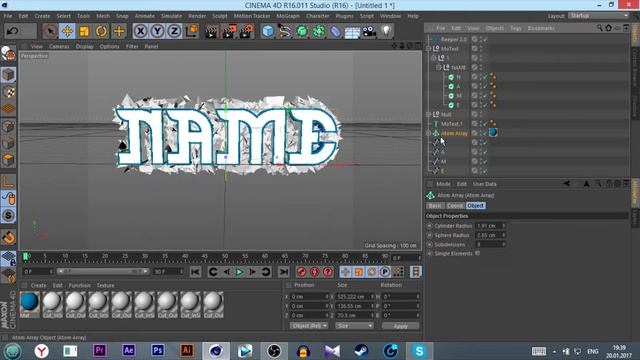640x360 pixels.
Task: Click the Undo arrow in the toolbar
Action: pyautogui.click(x=12, y=31)
